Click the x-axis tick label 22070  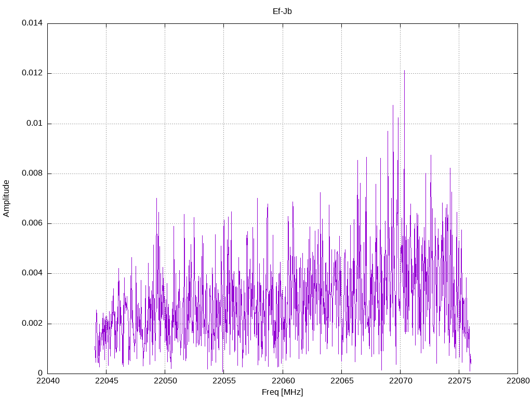[401, 381]
